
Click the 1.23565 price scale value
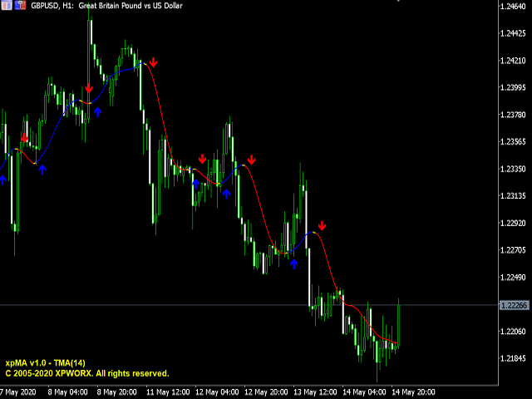point(513,141)
